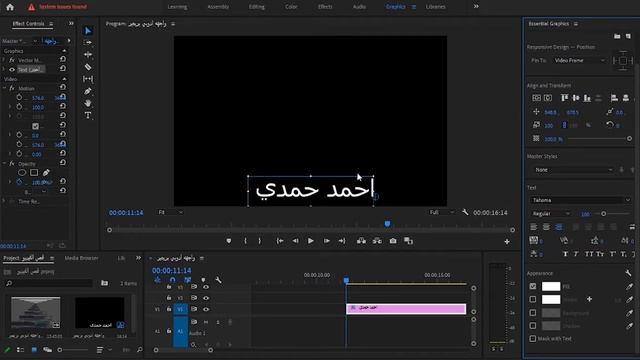Viewport: 640px width, 360px height.
Task: Select the Pen tool in toolbar
Action: point(88,91)
